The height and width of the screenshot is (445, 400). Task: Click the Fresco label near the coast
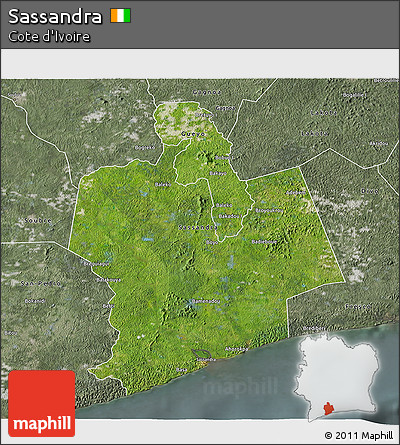click(x=359, y=306)
